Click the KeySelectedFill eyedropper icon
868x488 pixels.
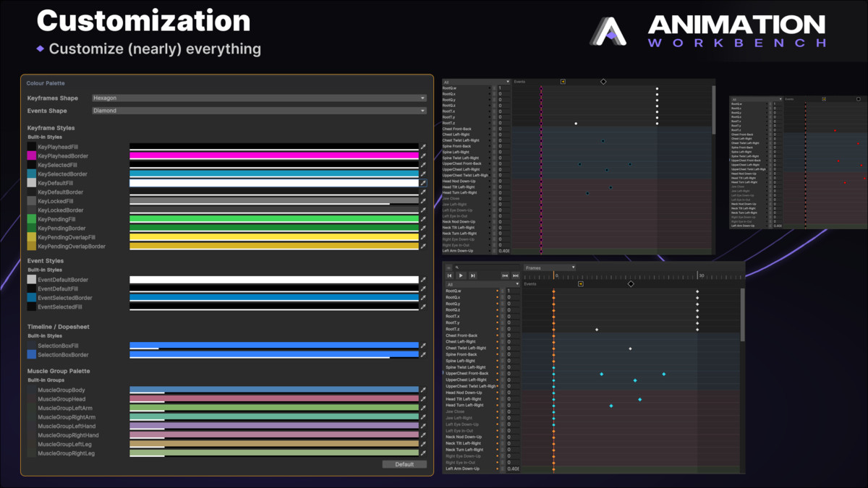click(424, 165)
